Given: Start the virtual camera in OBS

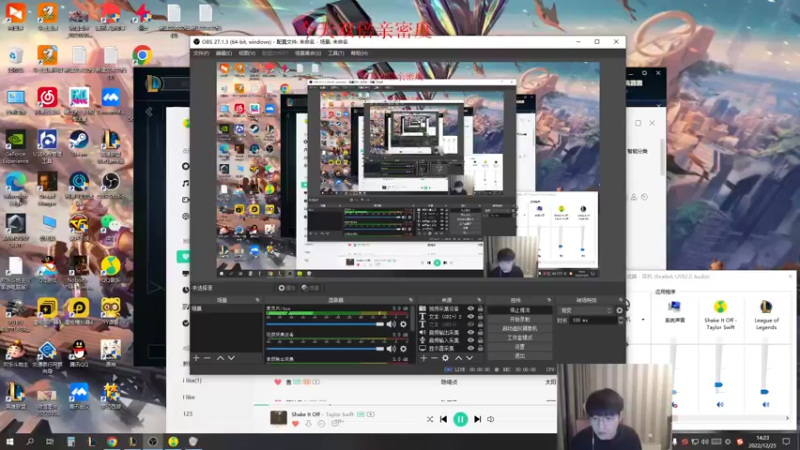Looking at the screenshot, I should 519,329.
